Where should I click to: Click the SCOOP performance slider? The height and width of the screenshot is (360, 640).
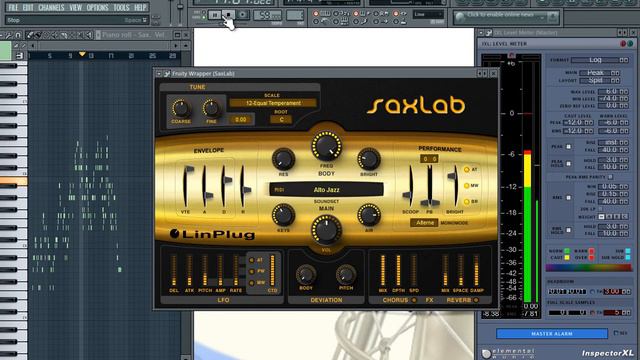tap(409, 186)
